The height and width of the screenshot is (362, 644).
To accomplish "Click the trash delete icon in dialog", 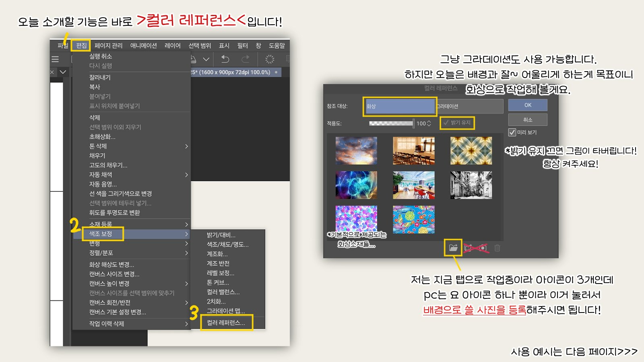I will 497,248.
